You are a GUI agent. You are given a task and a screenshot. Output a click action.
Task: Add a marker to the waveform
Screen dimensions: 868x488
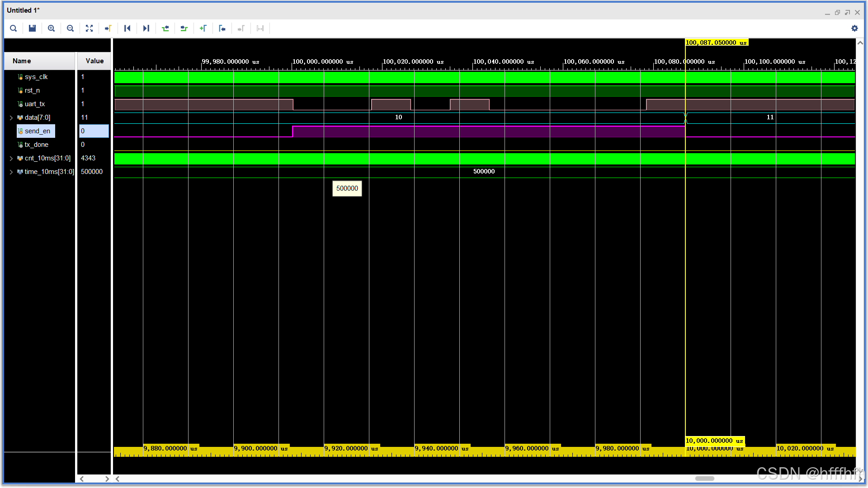tap(203, 28)
